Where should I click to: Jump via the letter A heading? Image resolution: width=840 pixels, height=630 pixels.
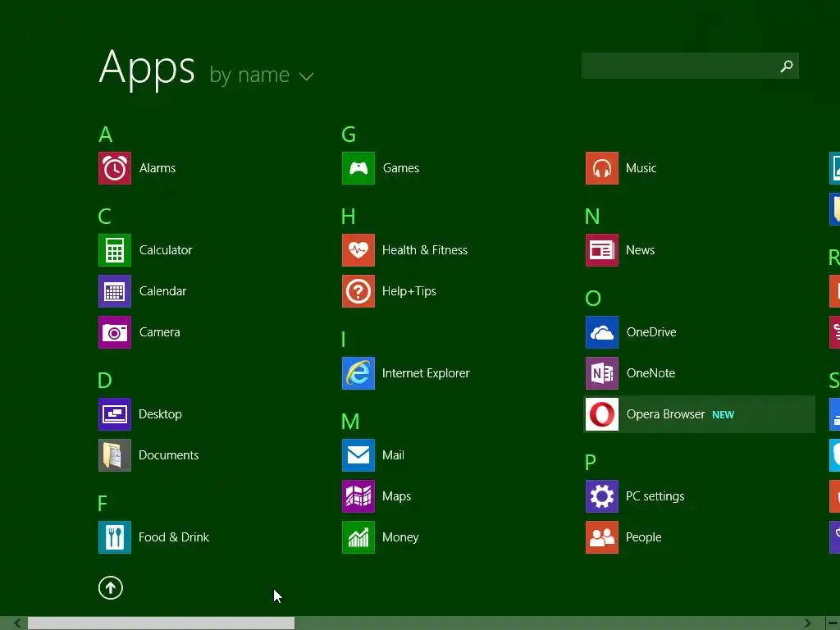coord(106,135)
